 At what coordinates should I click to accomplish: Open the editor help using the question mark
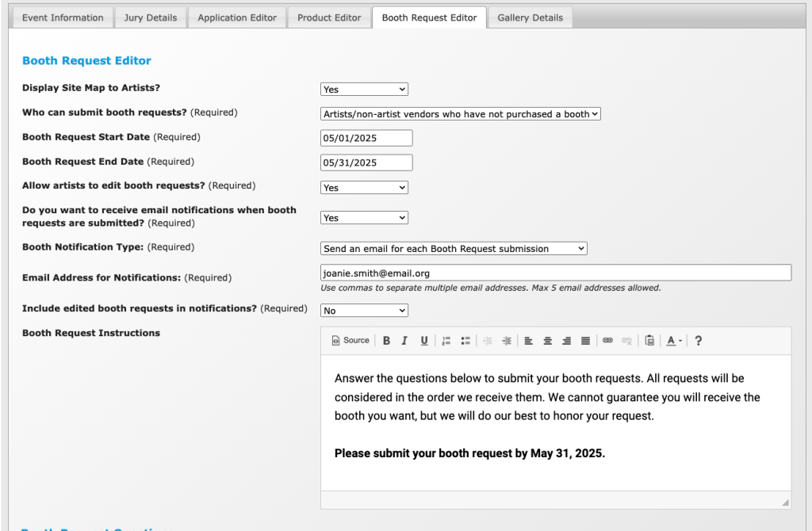point(698,341)
